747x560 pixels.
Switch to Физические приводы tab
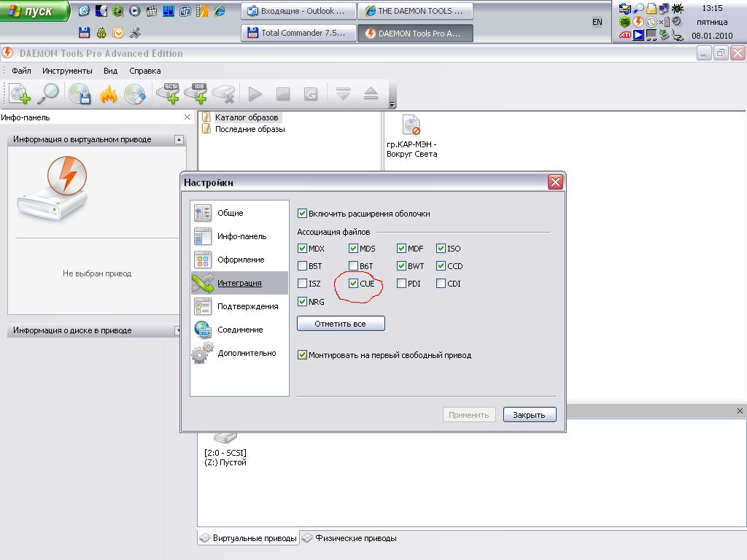pos(355,538)
